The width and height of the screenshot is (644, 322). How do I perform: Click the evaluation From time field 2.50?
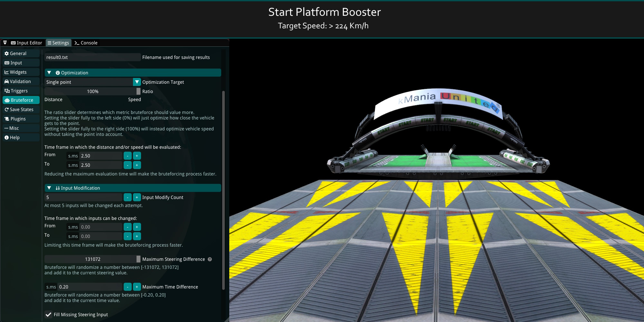click(101, 156)
